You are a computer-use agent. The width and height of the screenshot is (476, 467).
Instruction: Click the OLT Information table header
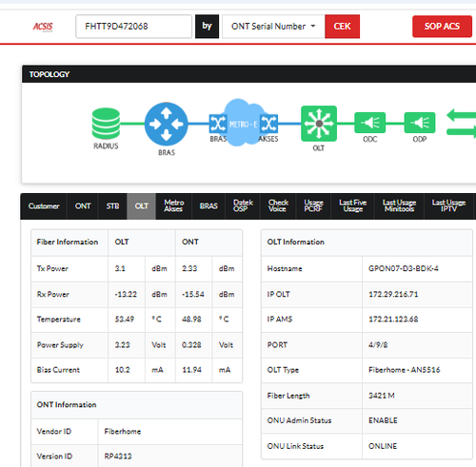[x=367, y=243]
